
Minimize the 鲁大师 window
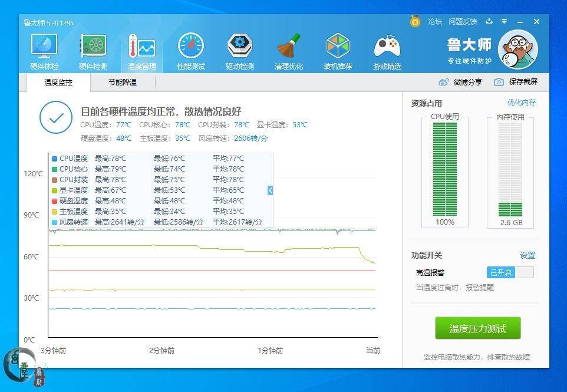coord(520,22)
